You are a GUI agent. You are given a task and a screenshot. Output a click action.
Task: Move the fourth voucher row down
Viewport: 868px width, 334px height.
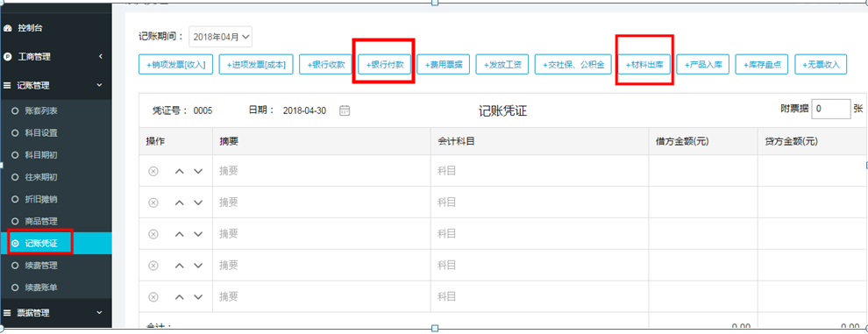point(198,266)
